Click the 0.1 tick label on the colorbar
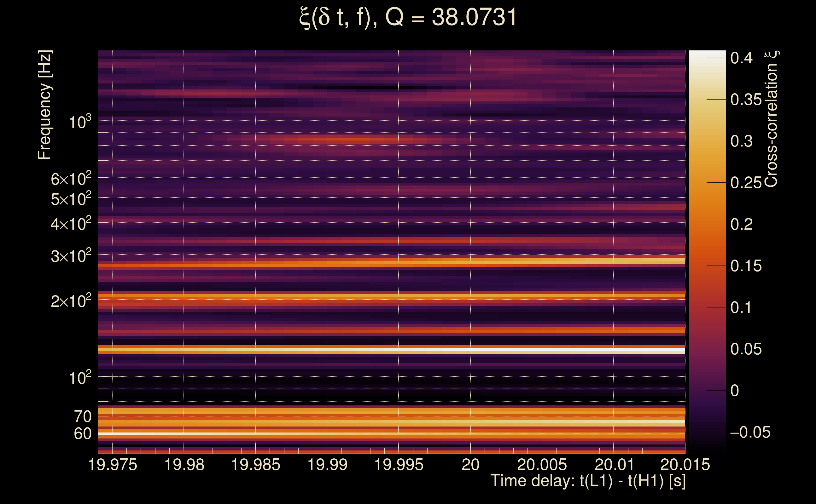This screenshot has height=504, width=816. pos(741,308)
